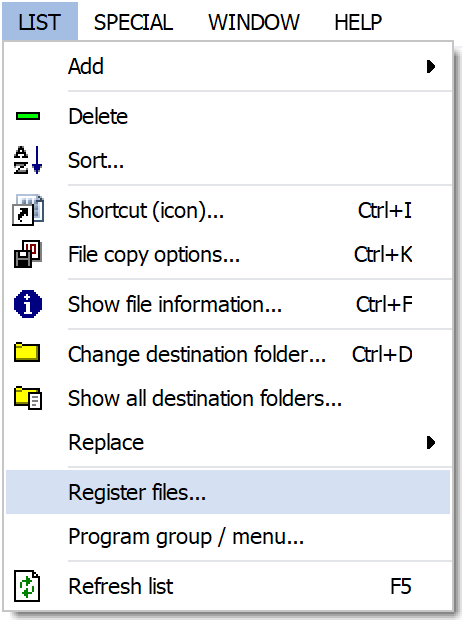Open the WINDOW menu
This screenshot has height=622, width=462.
tap(254, 22)
